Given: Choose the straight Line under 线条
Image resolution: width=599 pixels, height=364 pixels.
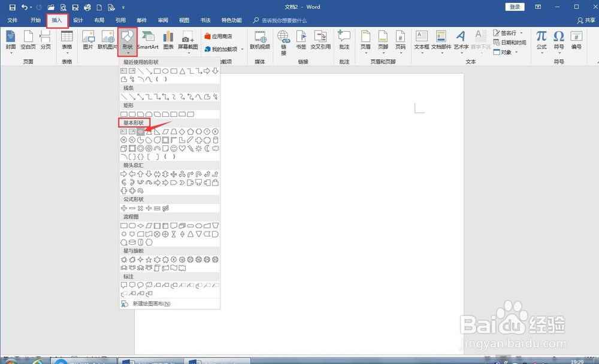Looking at the screenshot, I should pyautogui.click(x=124, y=96).
